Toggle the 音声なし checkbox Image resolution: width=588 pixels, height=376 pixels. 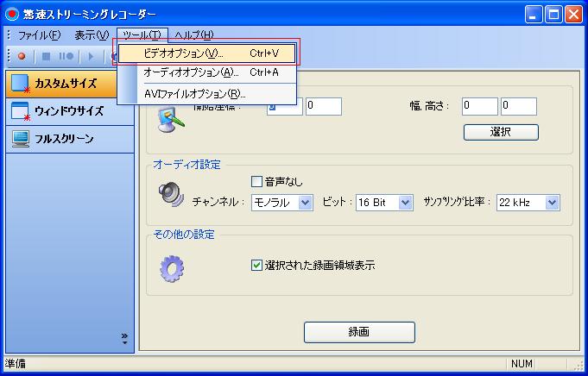(256, 182)
